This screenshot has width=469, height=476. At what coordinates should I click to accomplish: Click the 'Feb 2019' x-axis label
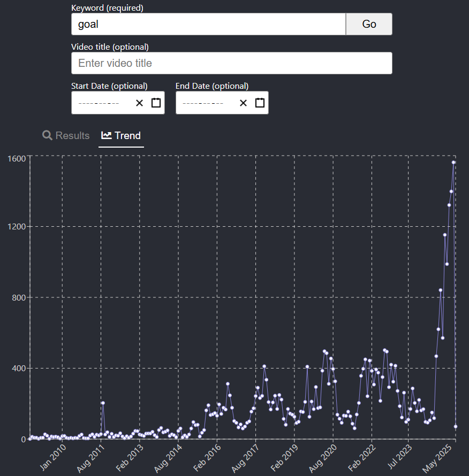284,458
